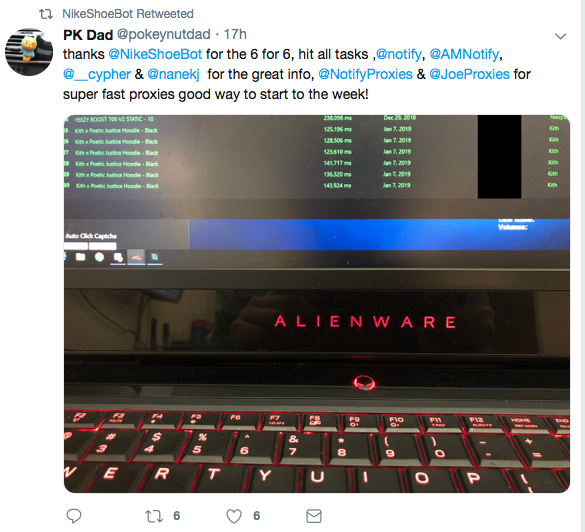Open the @NikeShoeBot mention link

click(155, 54)
